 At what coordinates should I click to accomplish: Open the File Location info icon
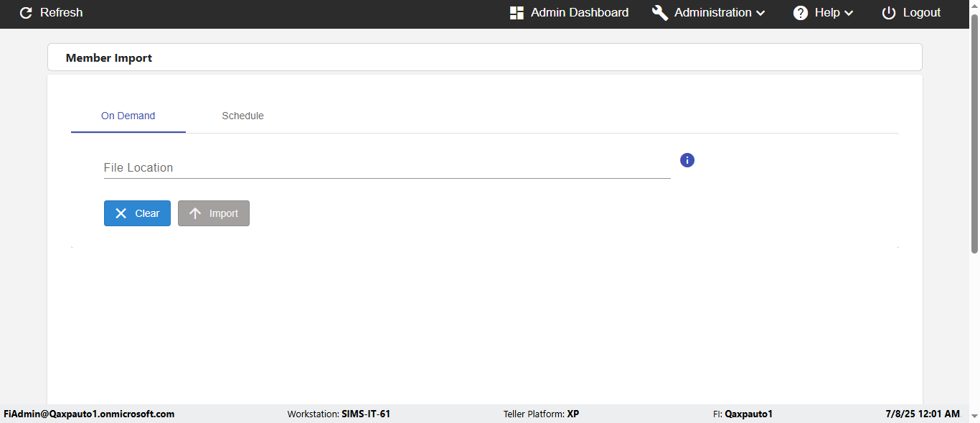click(687, 160)
